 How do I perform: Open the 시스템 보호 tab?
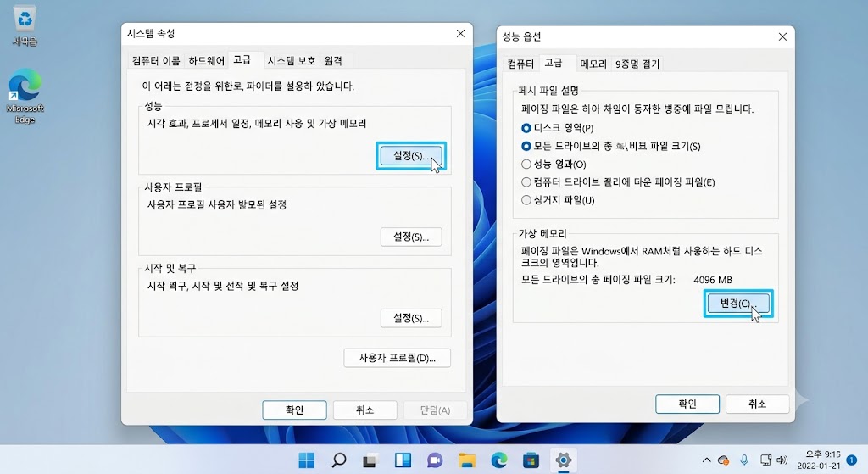[292, 60]
